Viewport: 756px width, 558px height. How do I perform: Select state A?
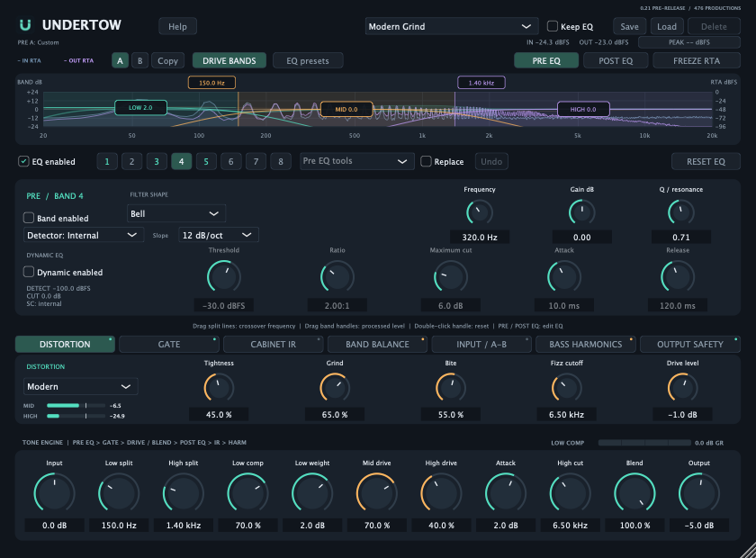tap(120, 61)
